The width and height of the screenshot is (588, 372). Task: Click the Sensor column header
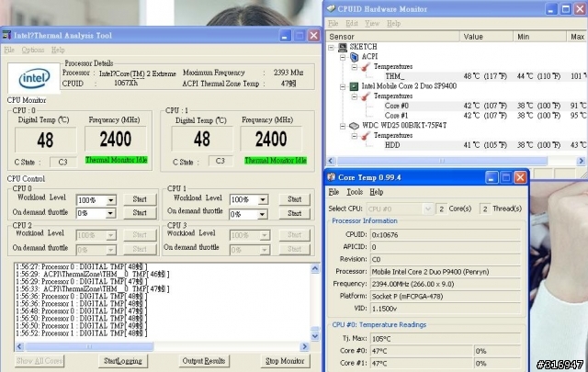392,37
